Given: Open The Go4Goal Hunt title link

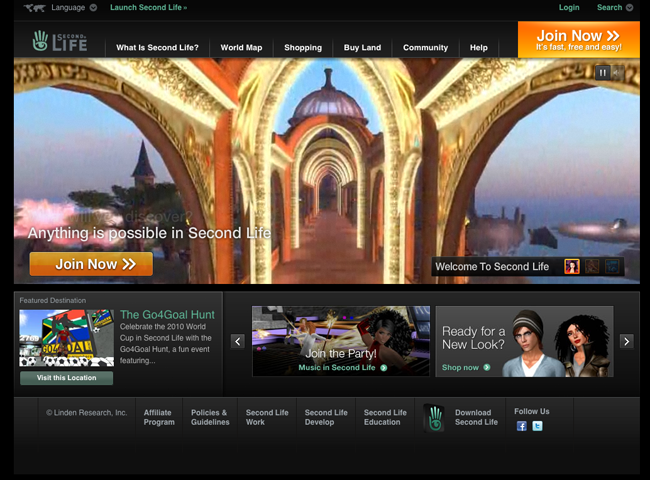Looking at the screenshot, I should (x=167, y=315).
